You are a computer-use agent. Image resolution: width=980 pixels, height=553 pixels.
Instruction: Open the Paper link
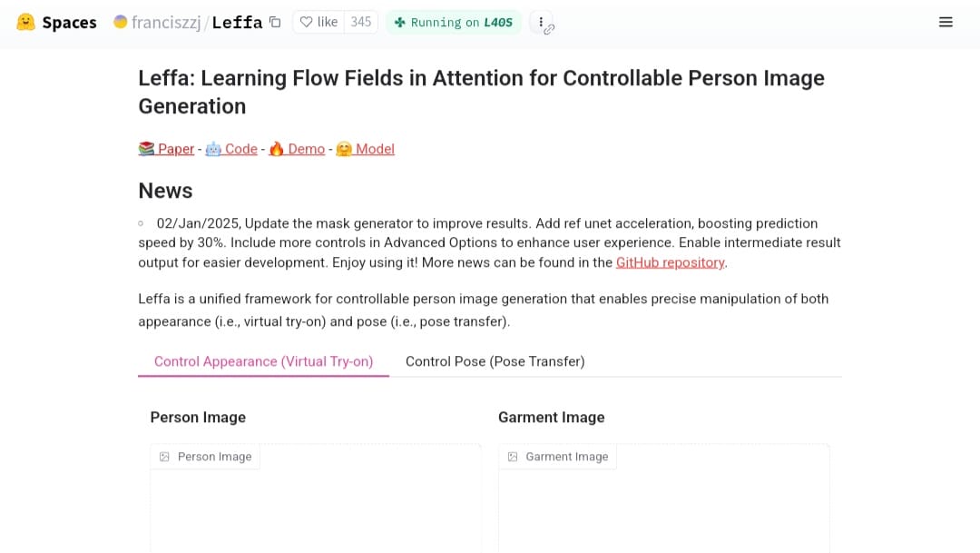pos(176,149)
